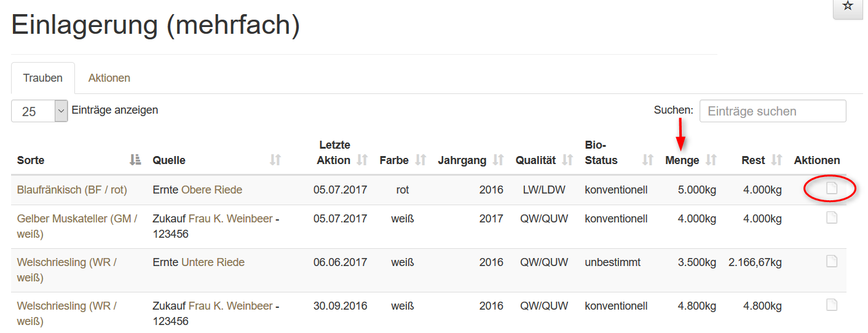Click the Einträge suchen search field

point(772,111)
